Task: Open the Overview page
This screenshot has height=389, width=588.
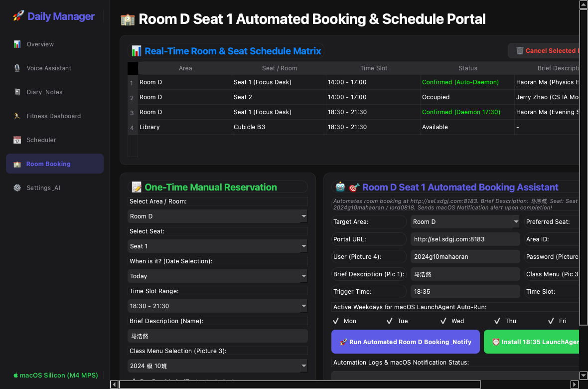Action: (x=55, y=44)
